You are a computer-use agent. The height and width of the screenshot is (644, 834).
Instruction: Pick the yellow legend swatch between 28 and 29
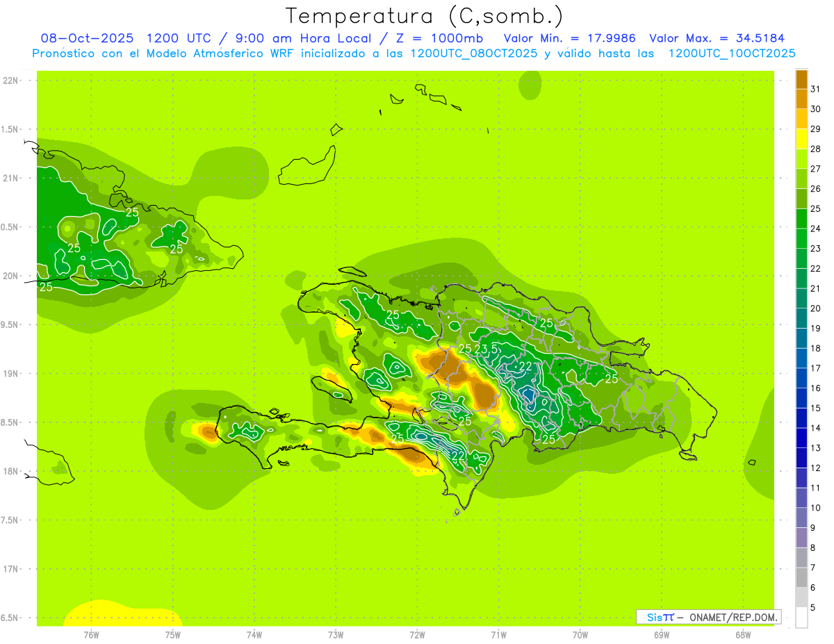coord(801,139)
